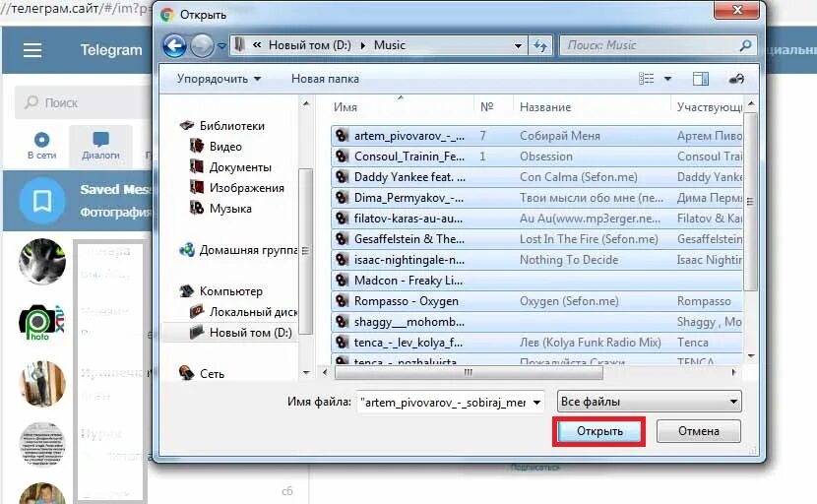Screen dimensions: 817x504
Task: Select the Музыка library
Action: [x=220, y=209]
